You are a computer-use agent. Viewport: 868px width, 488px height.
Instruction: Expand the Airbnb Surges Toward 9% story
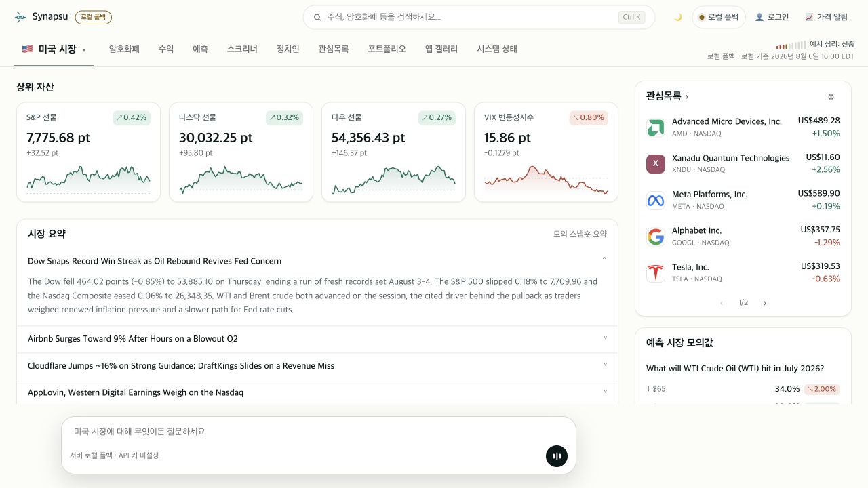point(317,339)
